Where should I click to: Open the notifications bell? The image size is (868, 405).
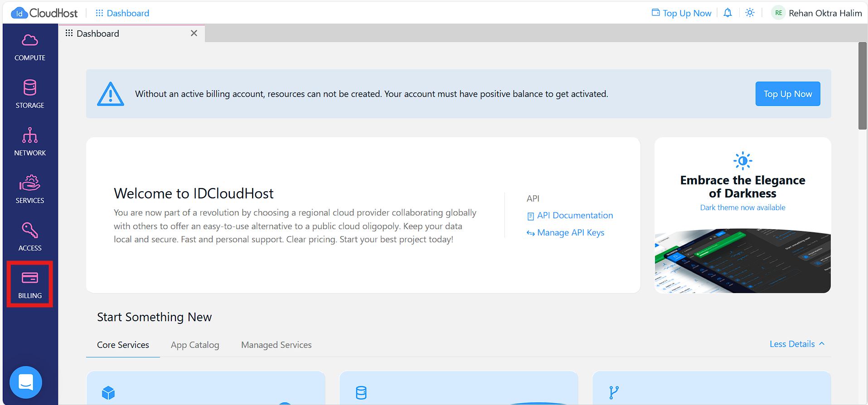point(727,13)
